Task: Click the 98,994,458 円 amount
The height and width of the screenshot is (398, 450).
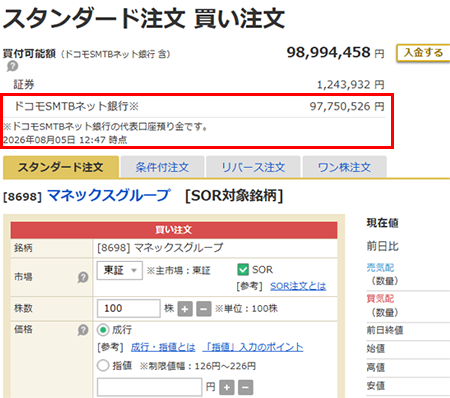Action: (x=335, y=53)
